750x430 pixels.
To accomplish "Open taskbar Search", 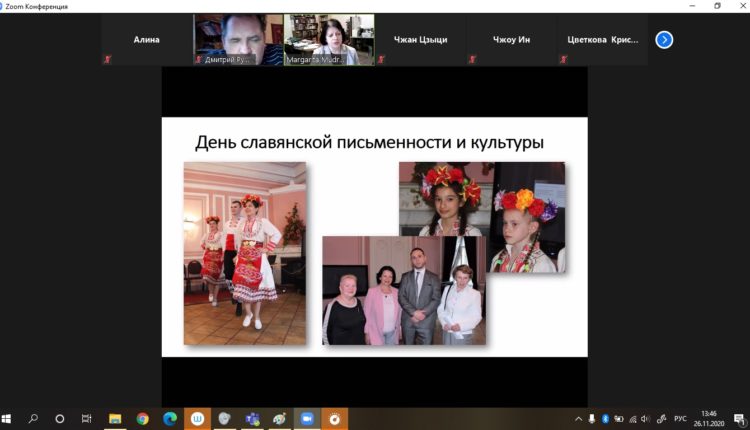I will [x=33, y=419].
